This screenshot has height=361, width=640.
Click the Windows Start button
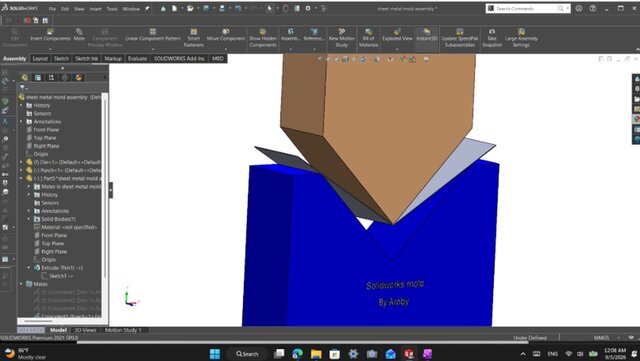pyautogui.click(x=215, y=354)
